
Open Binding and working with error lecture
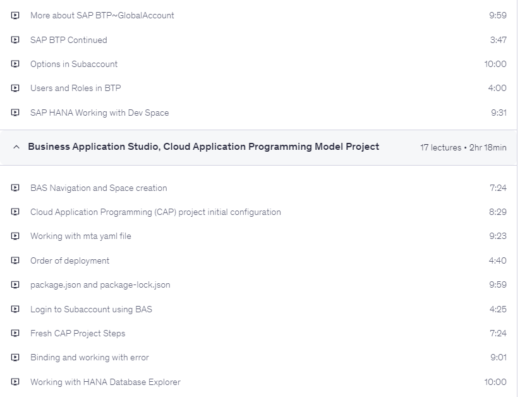tap(89, 358)
